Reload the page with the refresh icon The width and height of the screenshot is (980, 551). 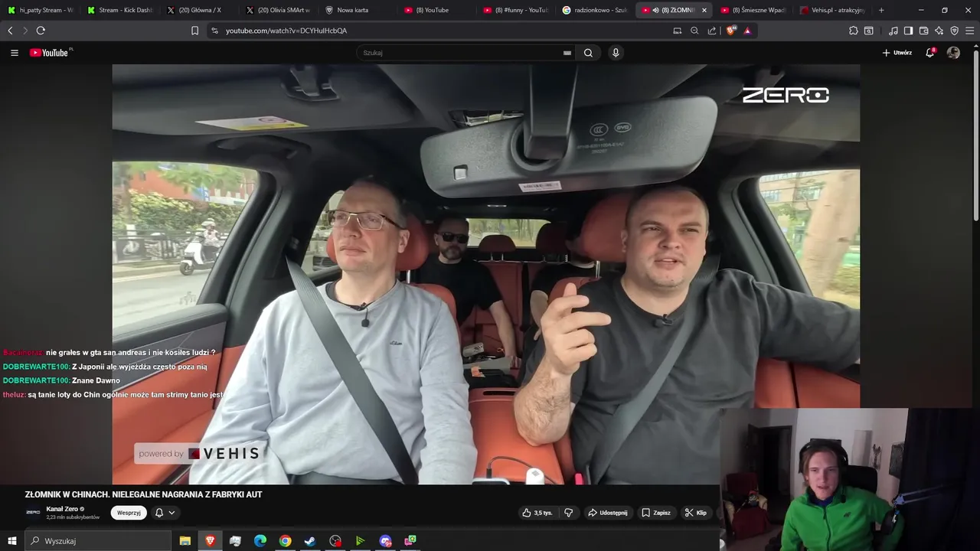pos(41,31)
